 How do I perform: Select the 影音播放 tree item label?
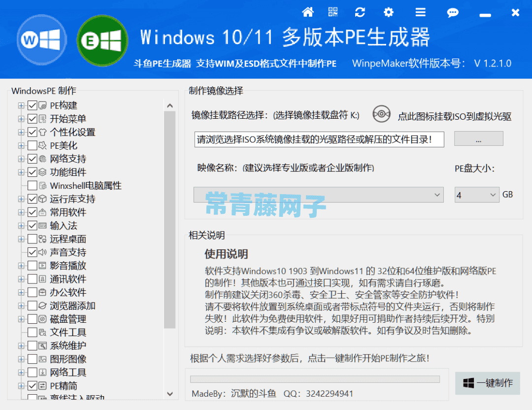(x=68, y=266)
